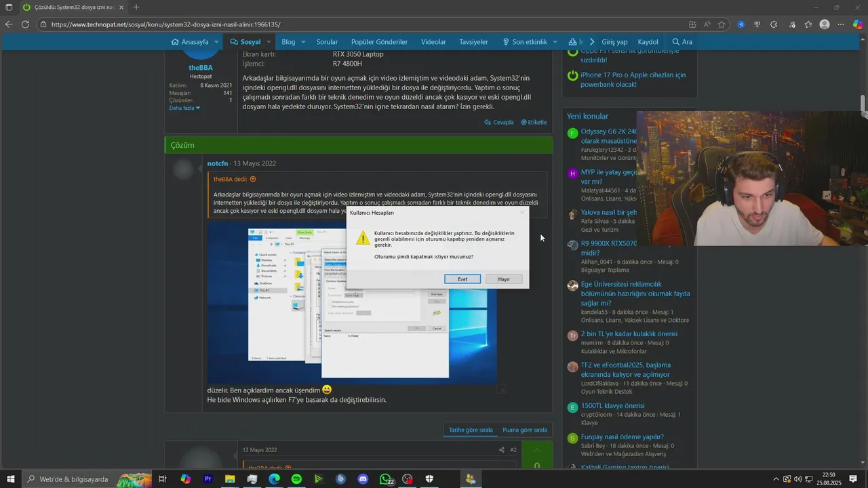The width and height of the screenshot is (868, 488).
Task: Open the Ara search button
Action: pos(682,42)
